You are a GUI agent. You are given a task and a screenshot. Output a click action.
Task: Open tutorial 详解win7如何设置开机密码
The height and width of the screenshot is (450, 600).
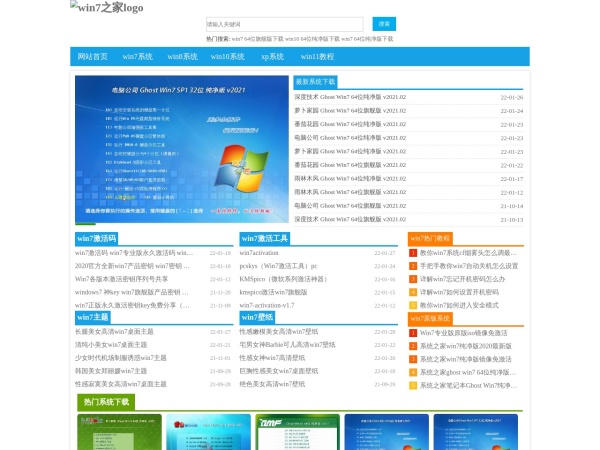tap(459, 292)
